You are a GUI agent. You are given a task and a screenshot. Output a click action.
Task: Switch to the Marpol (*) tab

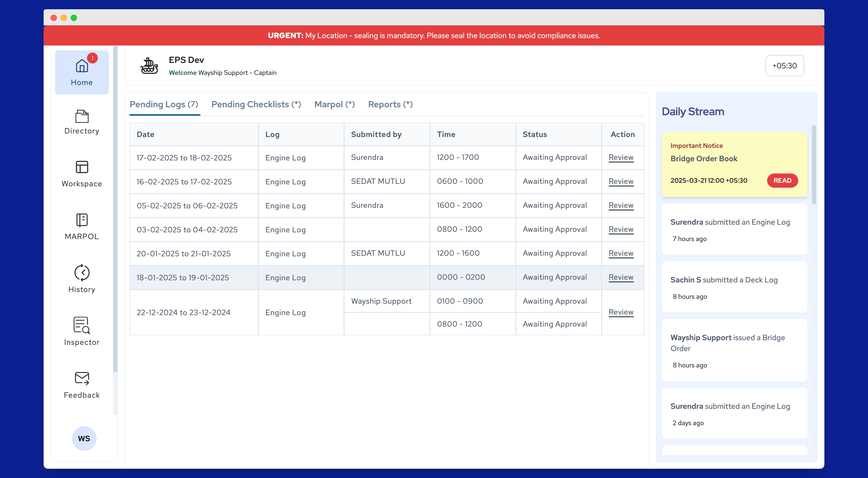pyautogui.click(x=334, y=104)
